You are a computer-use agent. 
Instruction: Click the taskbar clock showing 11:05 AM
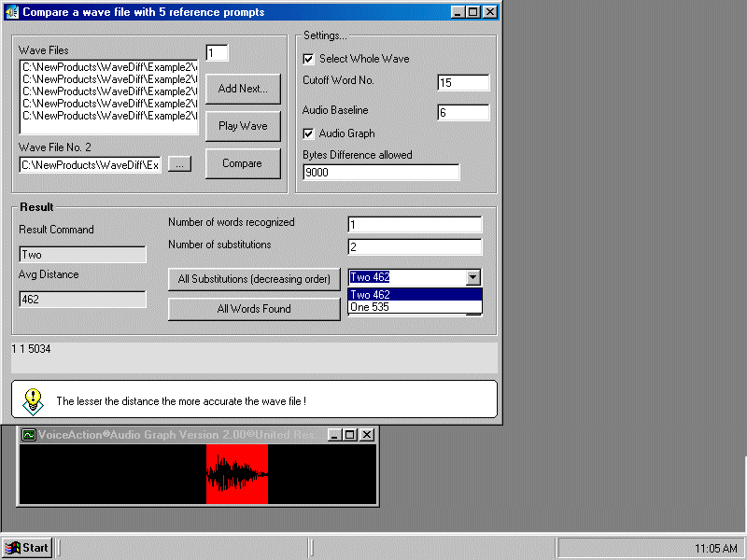point(715,549)
